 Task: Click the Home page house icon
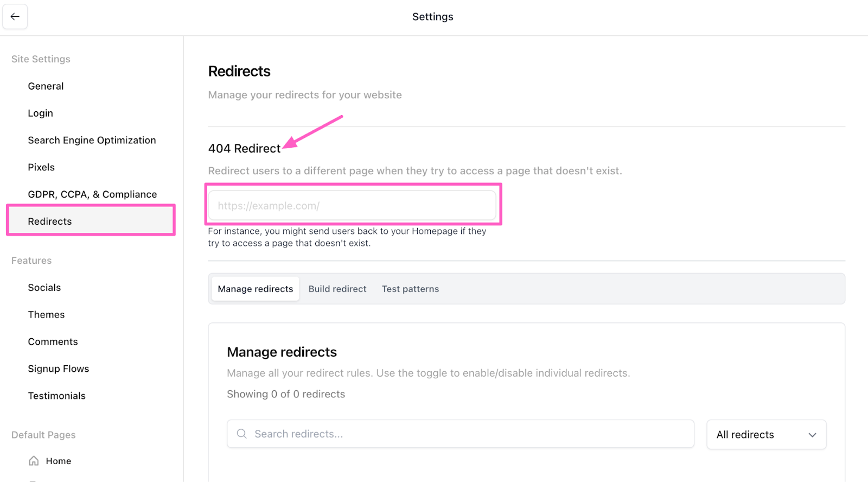coord(34,461)
